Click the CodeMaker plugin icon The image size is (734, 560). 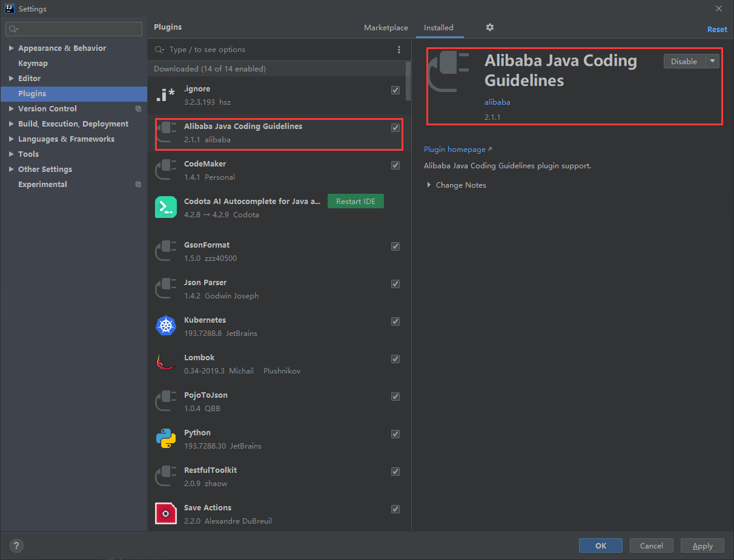click(165, 171)
